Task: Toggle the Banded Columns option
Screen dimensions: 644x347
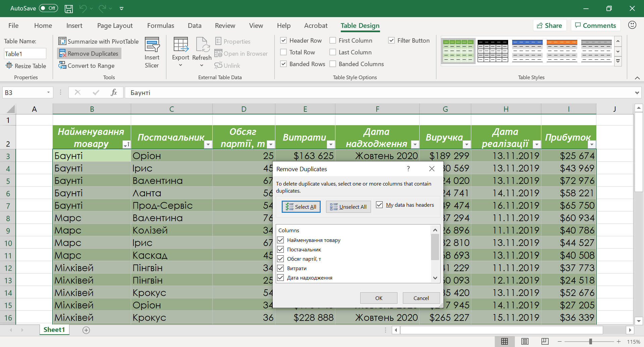Action: tap(333, 64)
